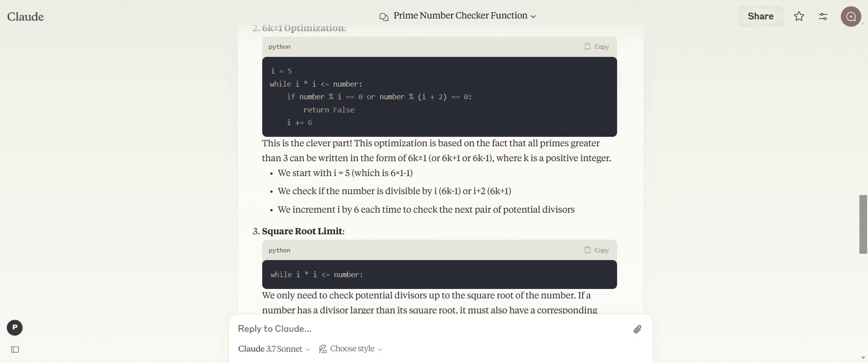Copy the 6k±1 optimization code block
This screenshot has height=363, width=868.
pyautogui.click(x=597, y=47)
